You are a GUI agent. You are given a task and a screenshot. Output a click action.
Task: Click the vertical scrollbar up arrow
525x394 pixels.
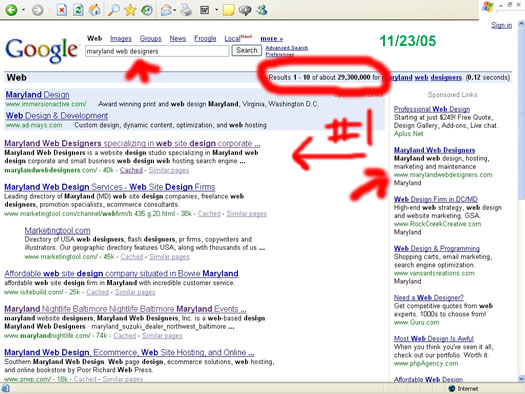click(x=521, y=24)
